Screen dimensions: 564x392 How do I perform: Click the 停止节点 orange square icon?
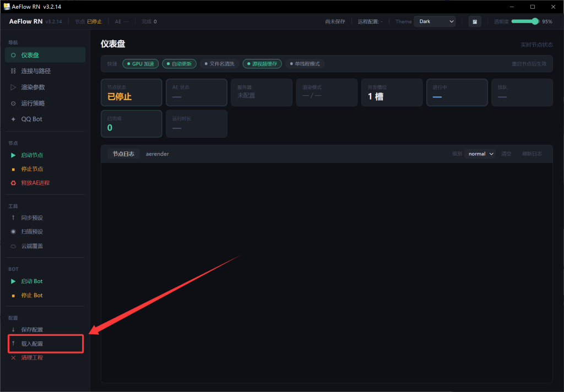pos(13,169)
